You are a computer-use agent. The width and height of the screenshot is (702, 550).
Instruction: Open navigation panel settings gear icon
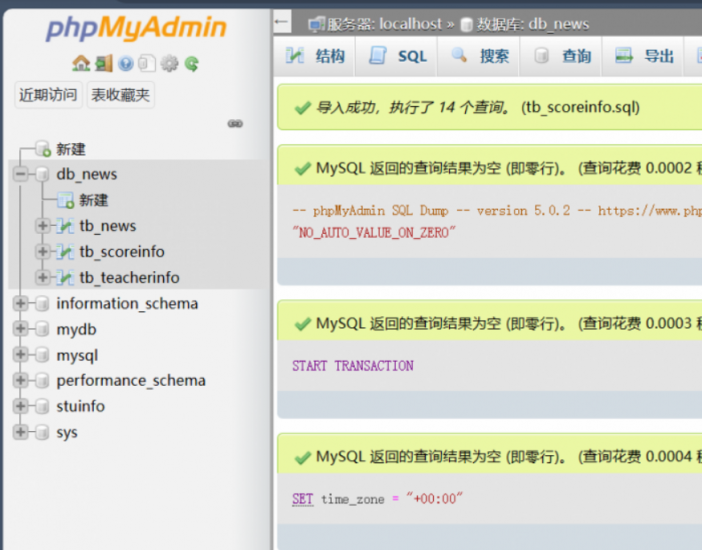(x=169, y=64)
